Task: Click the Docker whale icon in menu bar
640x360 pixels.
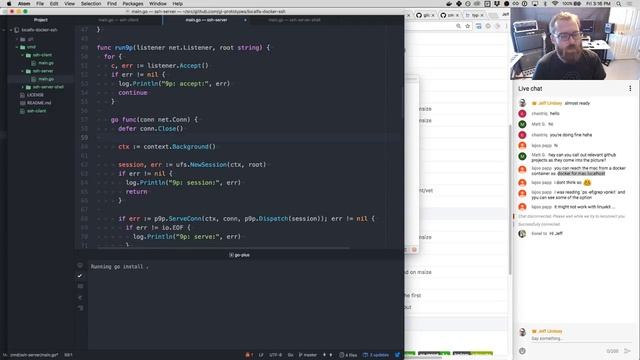Action: pyautogui.click(x=449, y=3)
